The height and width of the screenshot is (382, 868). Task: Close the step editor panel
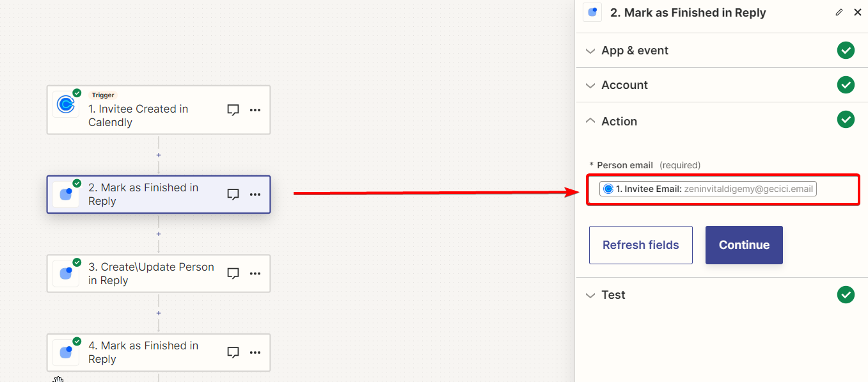[x=858, y=12]
